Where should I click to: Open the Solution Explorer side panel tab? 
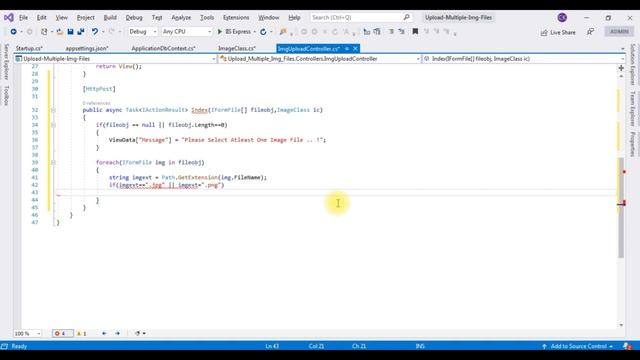coord(633,64)
